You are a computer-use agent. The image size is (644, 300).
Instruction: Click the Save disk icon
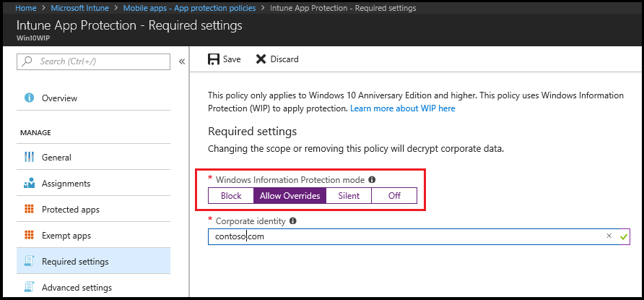[214, 59]
